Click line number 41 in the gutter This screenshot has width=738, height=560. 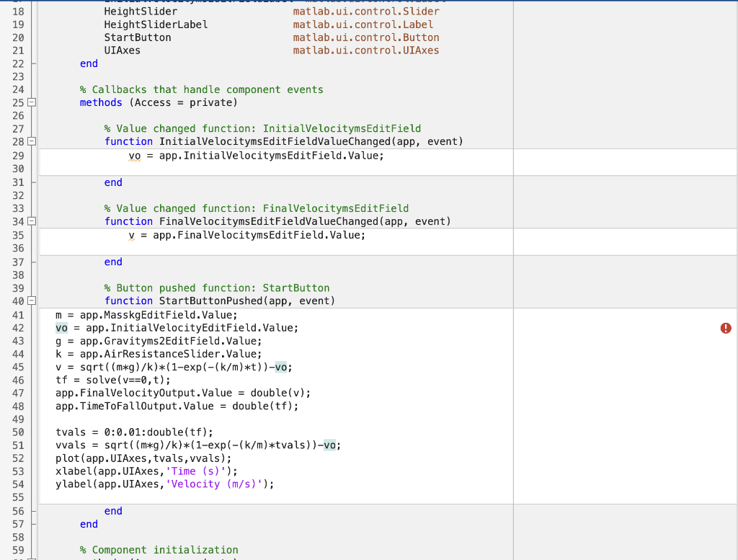click(x=18, y=314)
